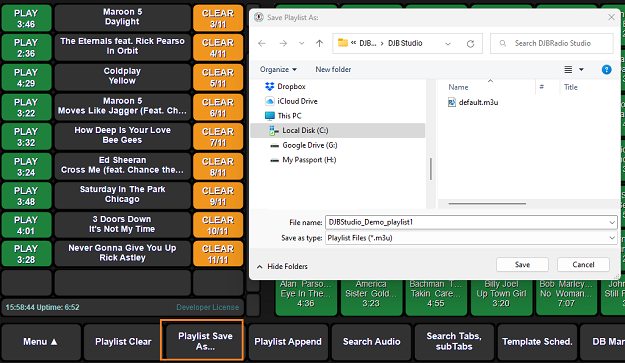The image size is (625, 363).
Task: Sort by the # column header
Action: click(542, 87)
